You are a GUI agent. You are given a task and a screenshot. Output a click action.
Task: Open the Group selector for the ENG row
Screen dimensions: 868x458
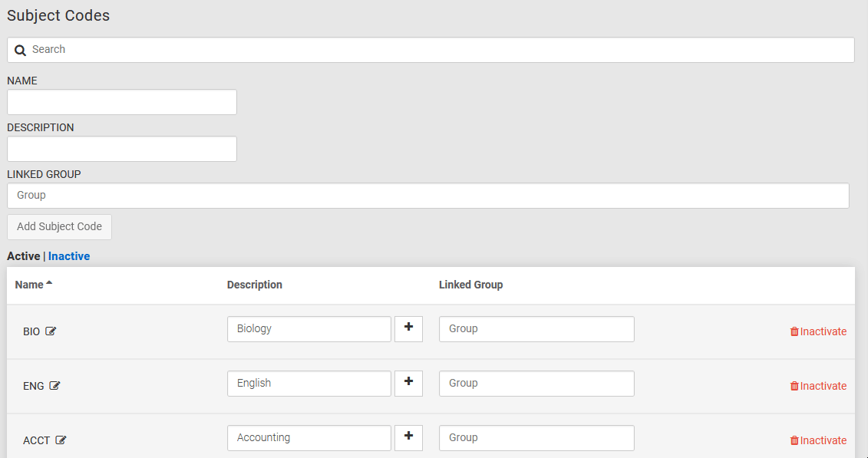[536, 384]
